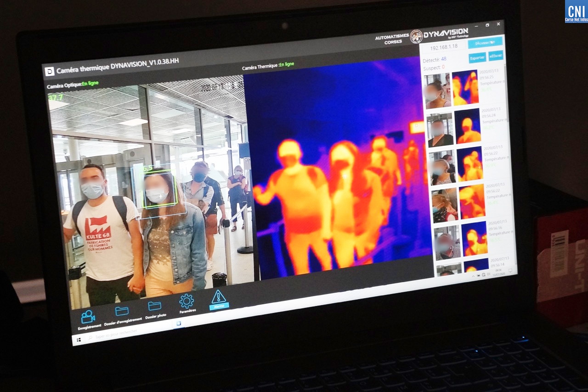
Task: Click the Dynavision app icon in taskbar
Action: [179, 324]
